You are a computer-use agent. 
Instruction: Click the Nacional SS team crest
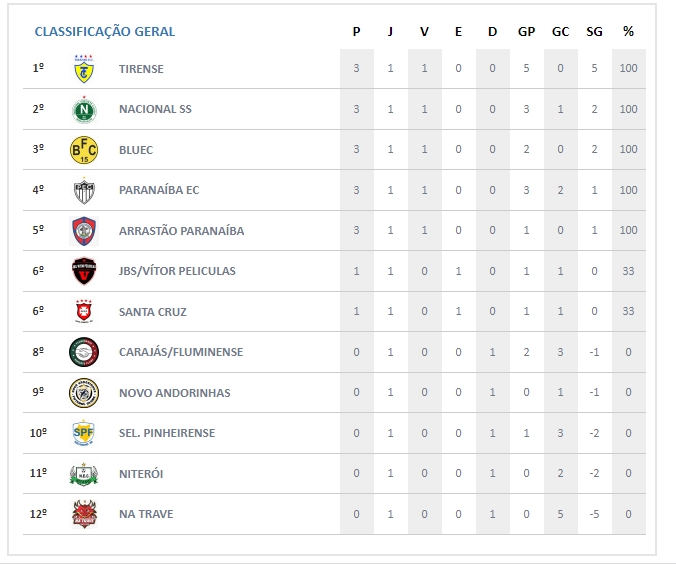point(84,109)
